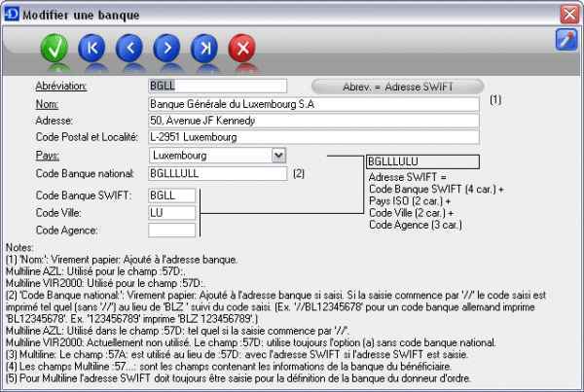Cancel changes with the red X button

(x=242, y=48)
